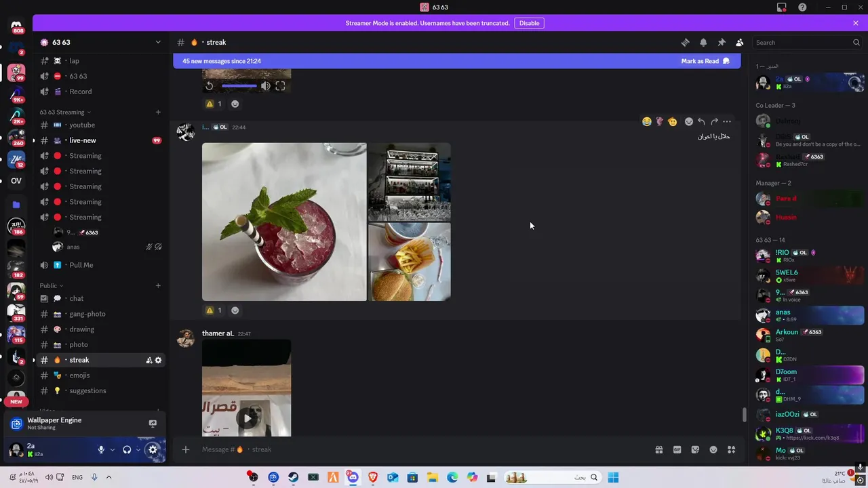Screen dimensions: 868x488
Task: Adjust the top video's progress slider
Action: click(x=239, y=86)
